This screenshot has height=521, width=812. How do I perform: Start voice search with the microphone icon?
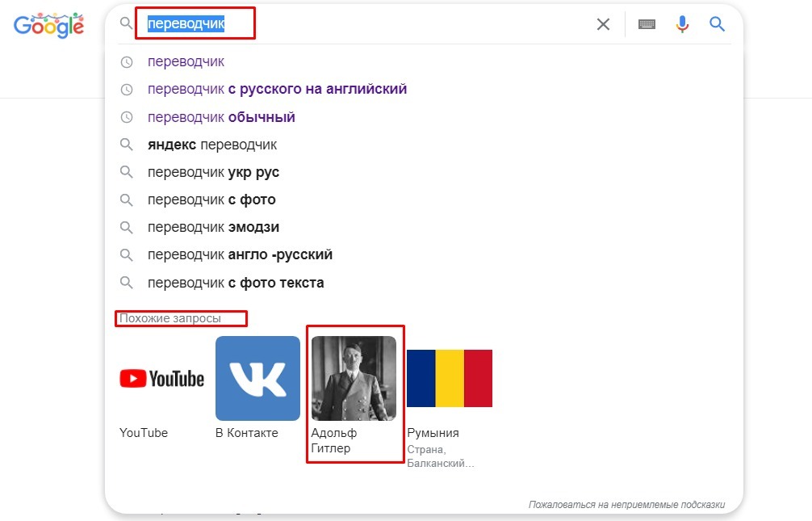pyautogui.click(x=682, y=24)
